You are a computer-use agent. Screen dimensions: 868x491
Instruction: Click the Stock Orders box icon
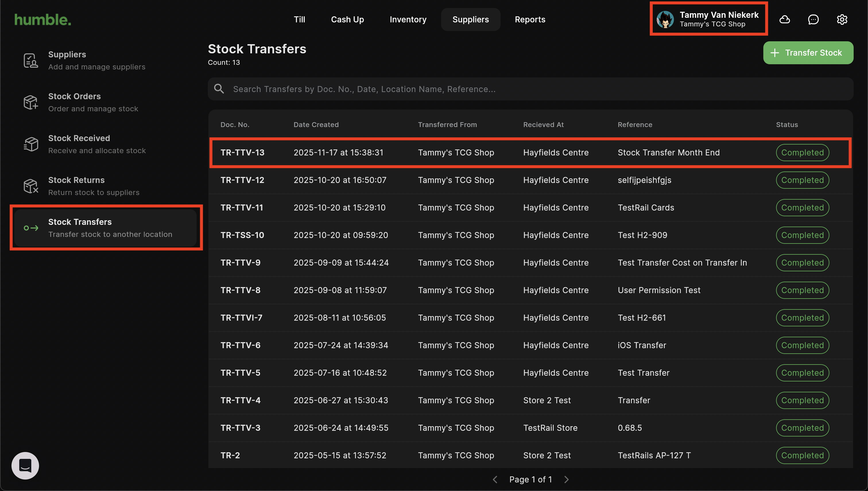[31, 102]
